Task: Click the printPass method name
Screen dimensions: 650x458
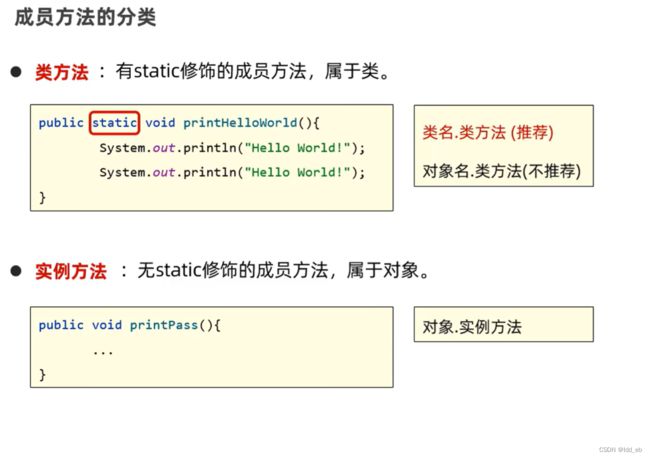Action: (164, 325)
